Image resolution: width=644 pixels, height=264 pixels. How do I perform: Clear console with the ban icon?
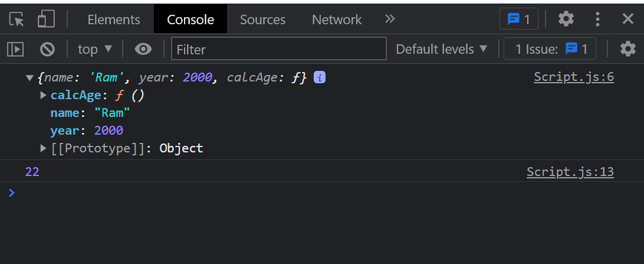(47, 50)
